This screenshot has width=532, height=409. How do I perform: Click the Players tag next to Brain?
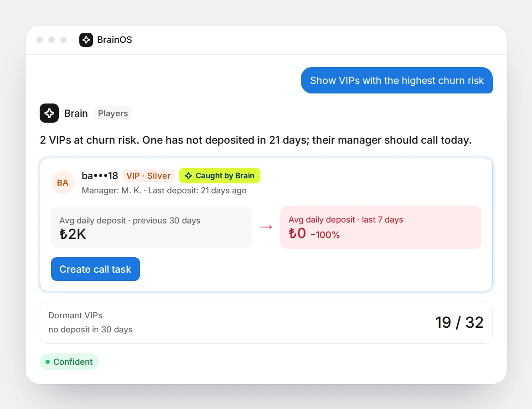(113, 114)
